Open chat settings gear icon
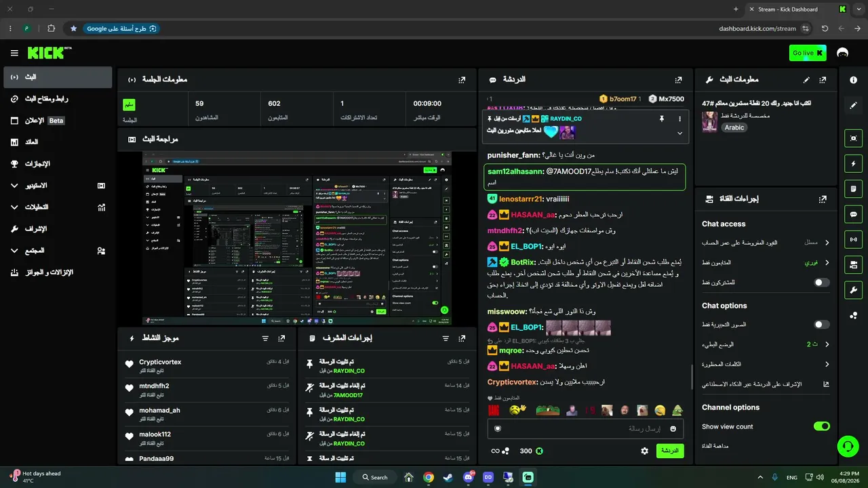 pyautogui.click(x=644, y=451)
